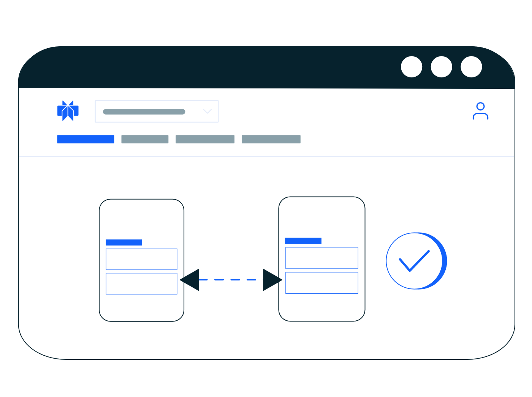
Task: Click the blue checkmark circle icon
Action: pos(416,261)
